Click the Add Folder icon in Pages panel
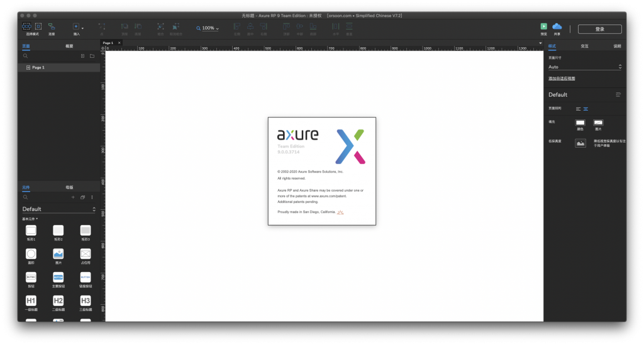This screenshot has height=345, width=644. 92,56
